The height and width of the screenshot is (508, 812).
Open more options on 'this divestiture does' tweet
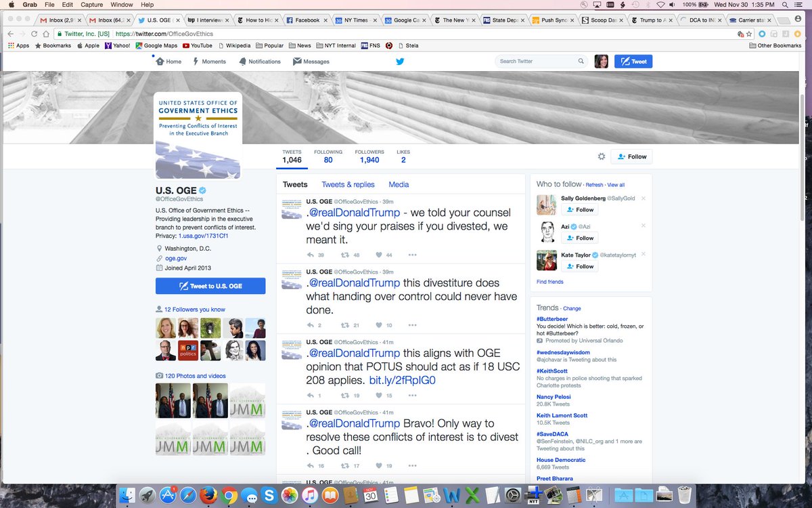[x=412, y=325]
